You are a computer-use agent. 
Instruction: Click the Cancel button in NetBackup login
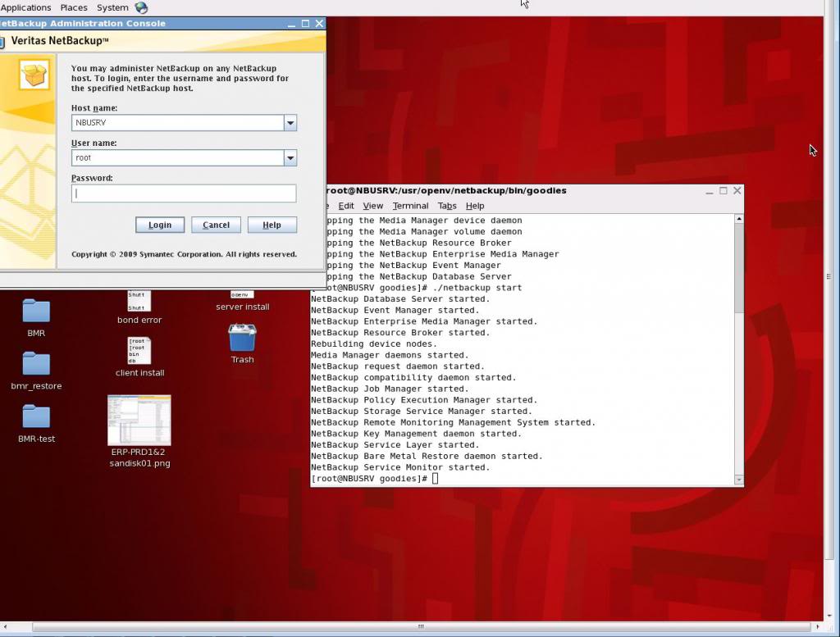216,225
